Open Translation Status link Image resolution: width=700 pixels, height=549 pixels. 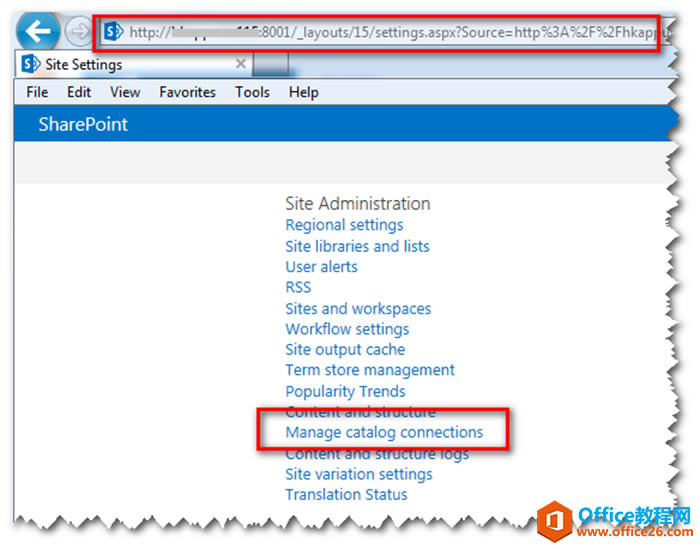pos(346,495)
